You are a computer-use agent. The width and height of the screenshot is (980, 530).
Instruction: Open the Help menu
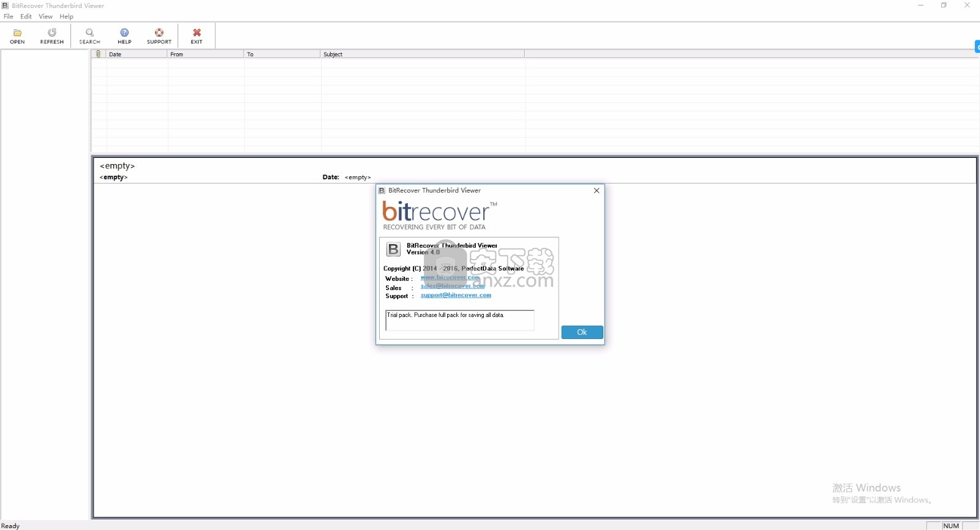(66, 17)
